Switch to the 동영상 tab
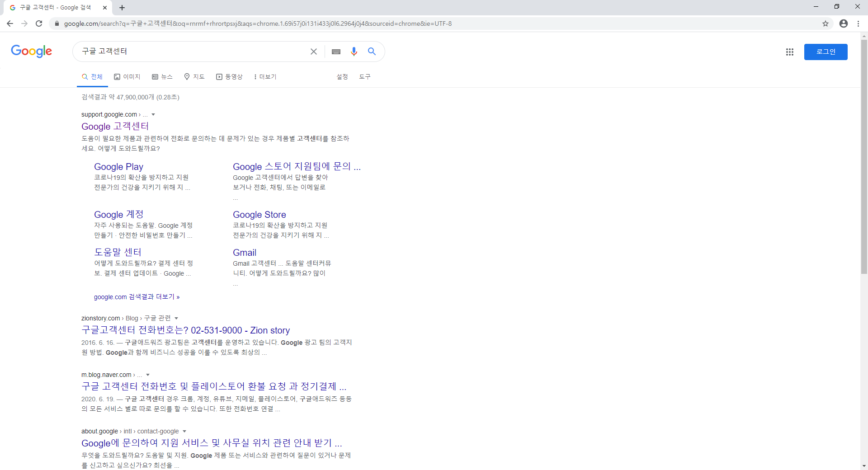 (229, 77)
